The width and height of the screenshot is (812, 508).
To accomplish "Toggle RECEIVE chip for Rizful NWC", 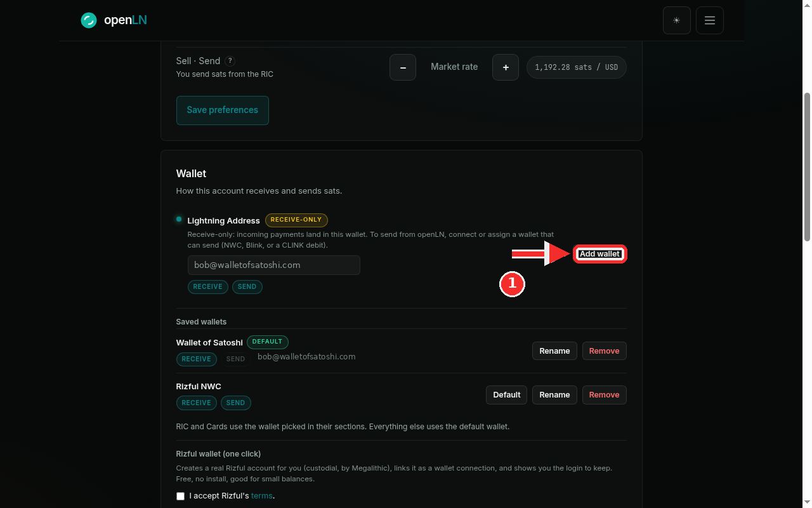I will (x=197, y=403).
